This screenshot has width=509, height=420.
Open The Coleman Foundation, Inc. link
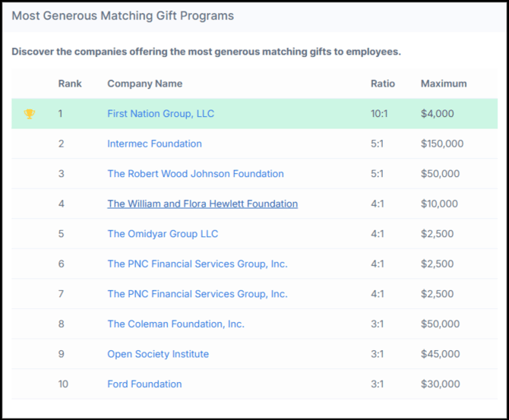pos(175,324)
